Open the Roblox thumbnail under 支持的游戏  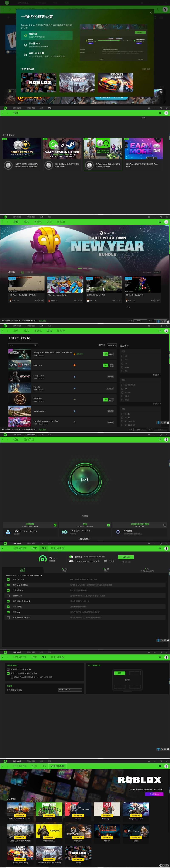[x=39, y=83]
